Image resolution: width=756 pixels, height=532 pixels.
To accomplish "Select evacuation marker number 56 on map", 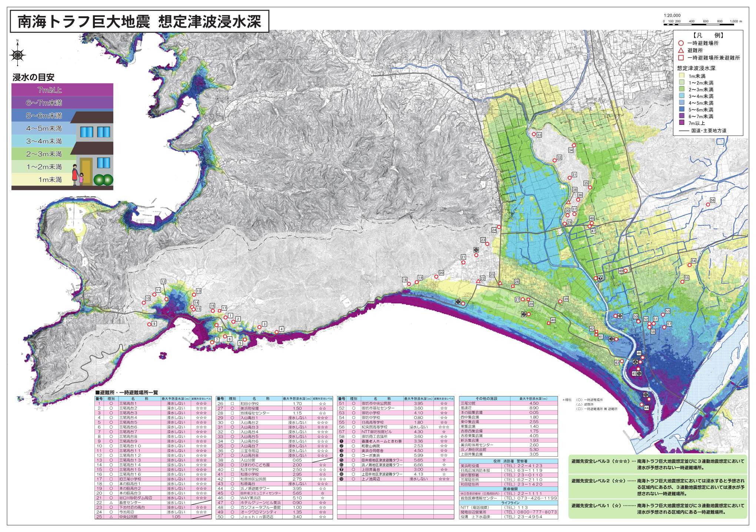I will pos(707,205).
